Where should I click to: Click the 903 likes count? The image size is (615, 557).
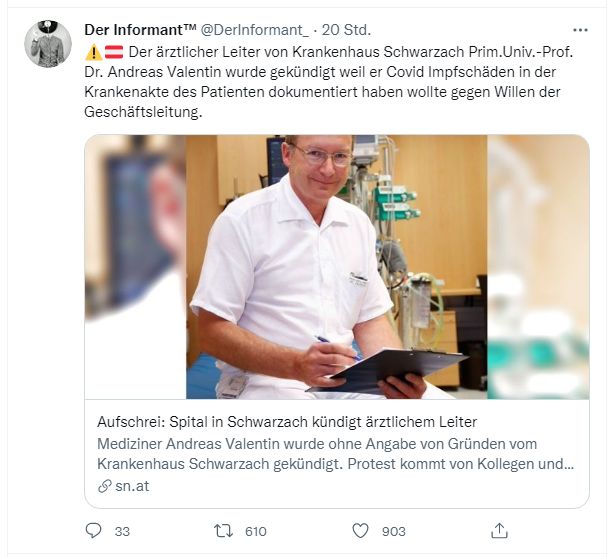tap(393, 532)
